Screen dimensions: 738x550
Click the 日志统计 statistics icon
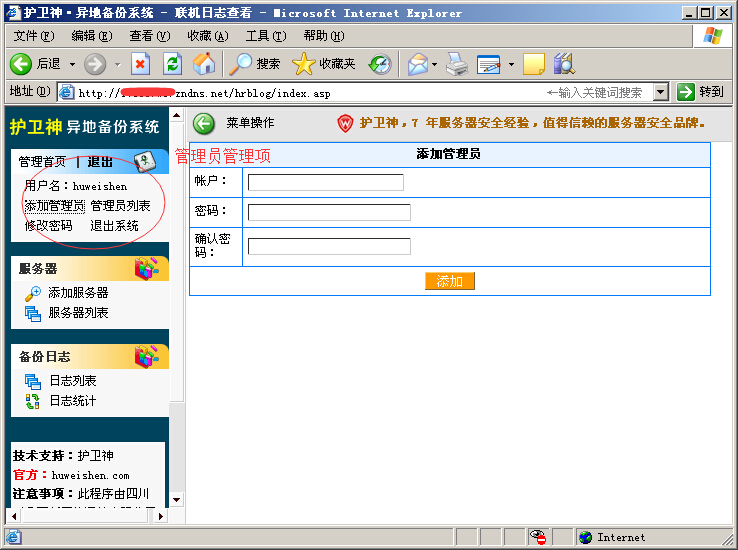click(x=33, y=401)
